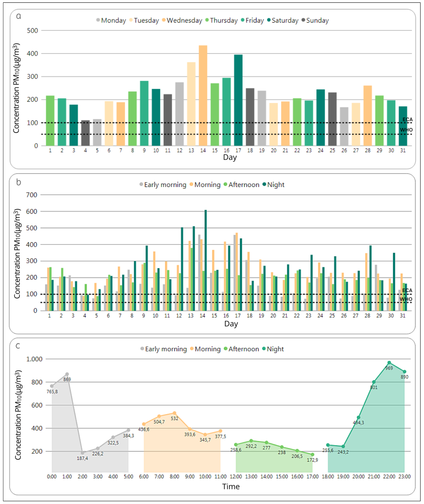Click the Saturday legend marker in chart a
This screenshot has height=504, width=424.
click(x=269, y=20)
